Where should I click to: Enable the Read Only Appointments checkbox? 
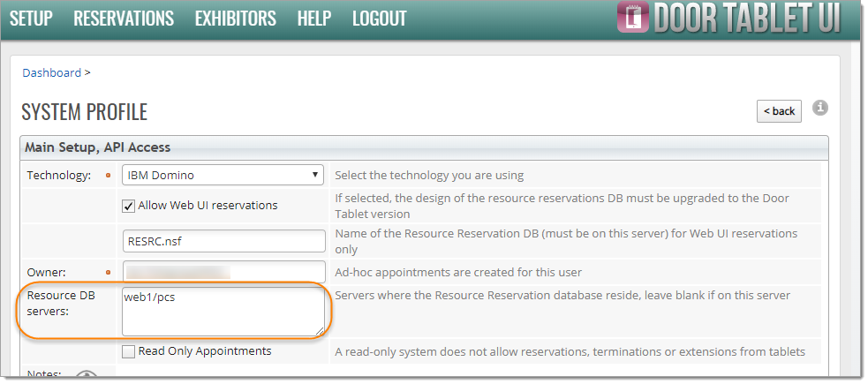point(129,351)
